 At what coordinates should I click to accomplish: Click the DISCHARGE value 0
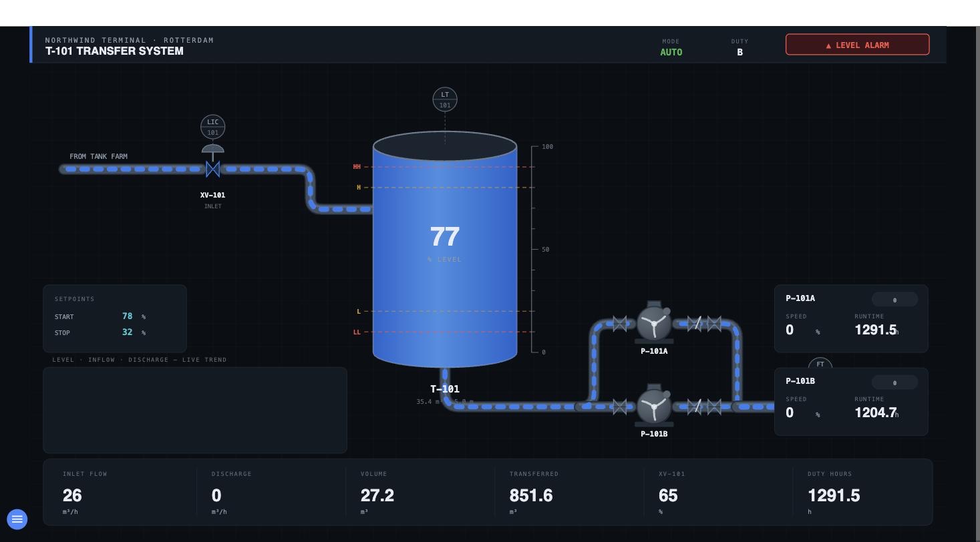216,496
